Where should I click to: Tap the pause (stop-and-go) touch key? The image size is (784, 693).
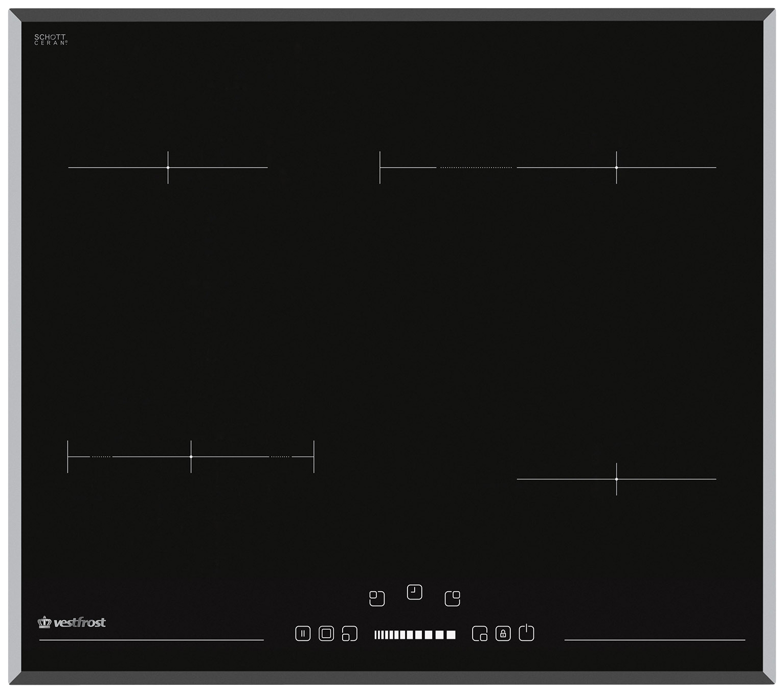(303, 634)
